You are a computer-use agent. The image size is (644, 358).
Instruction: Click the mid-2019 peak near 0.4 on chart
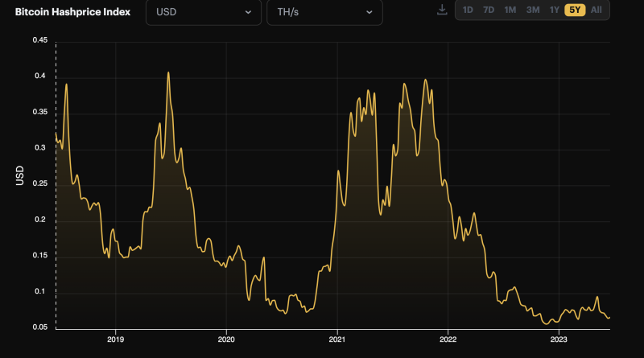click(168, 73)
